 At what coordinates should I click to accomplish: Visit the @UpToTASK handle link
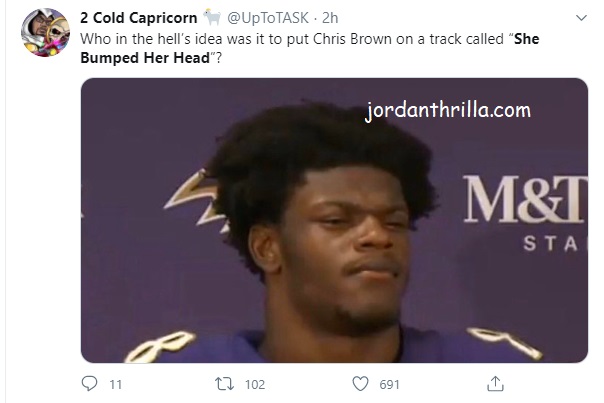click(268, 18)
